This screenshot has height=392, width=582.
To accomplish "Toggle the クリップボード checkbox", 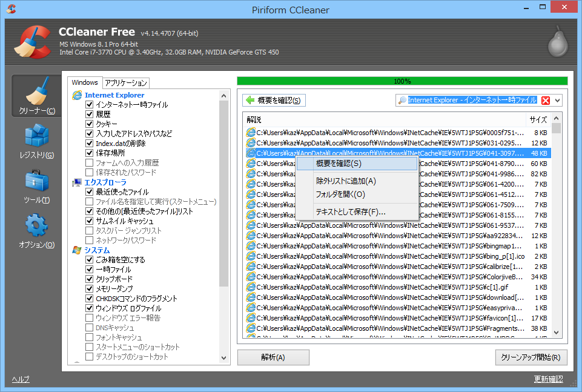I will [x=89, y=279].
